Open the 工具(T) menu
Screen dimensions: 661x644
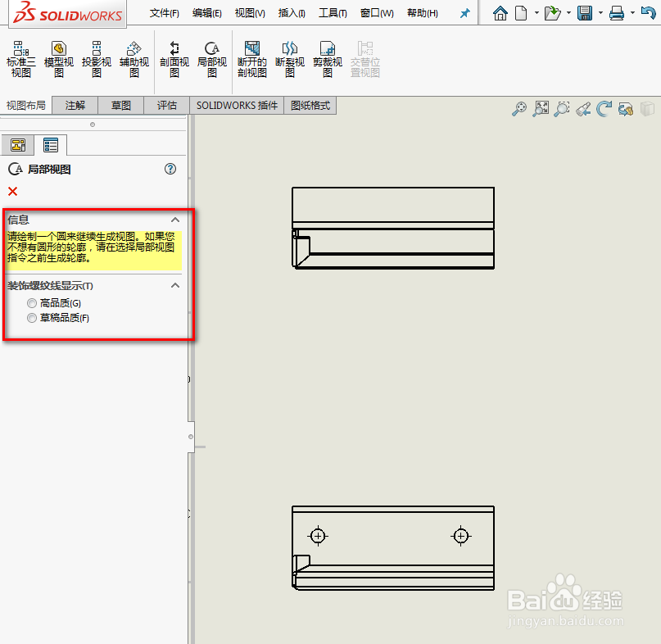pos(329,12)
